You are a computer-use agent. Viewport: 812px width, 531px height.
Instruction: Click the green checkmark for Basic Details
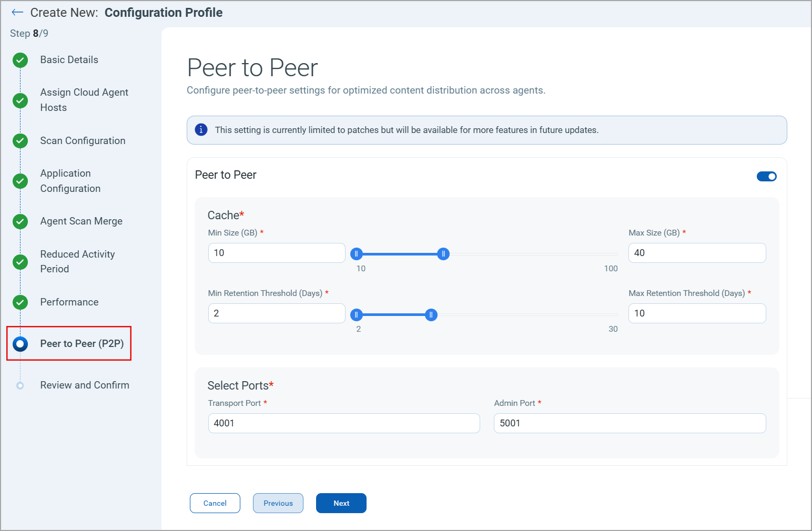point(21,60)
